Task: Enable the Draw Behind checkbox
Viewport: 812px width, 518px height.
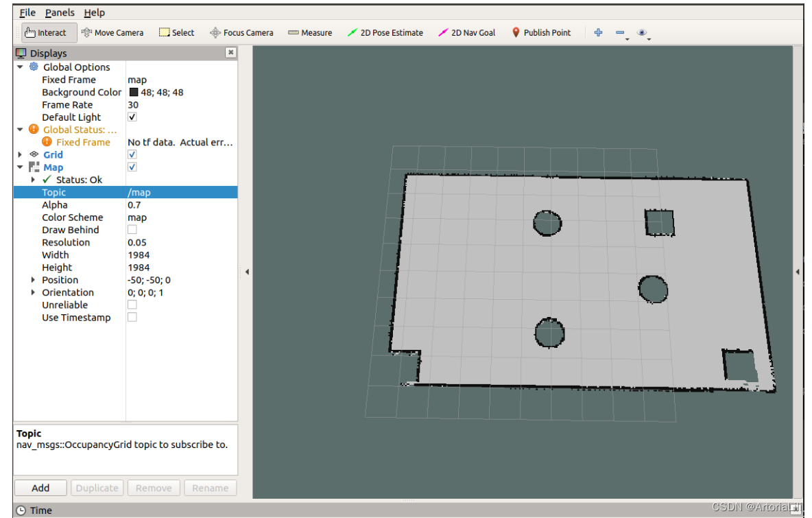Action: point(132,230)
